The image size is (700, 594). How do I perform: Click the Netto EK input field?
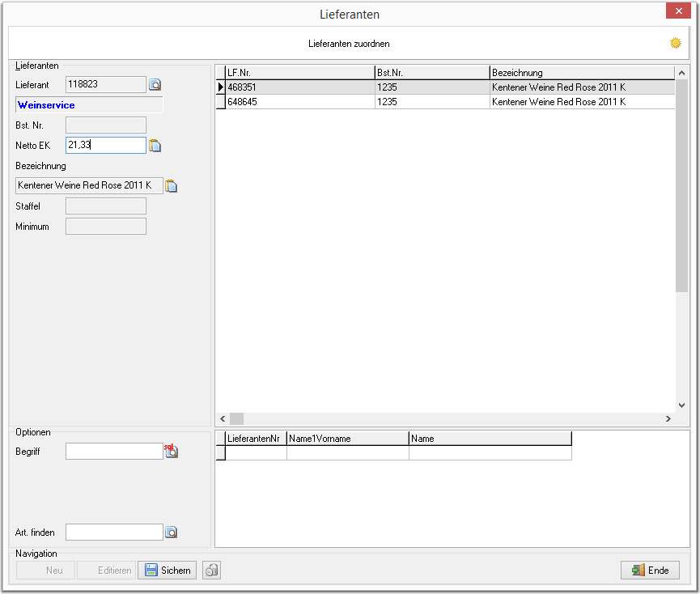(106, 145)
